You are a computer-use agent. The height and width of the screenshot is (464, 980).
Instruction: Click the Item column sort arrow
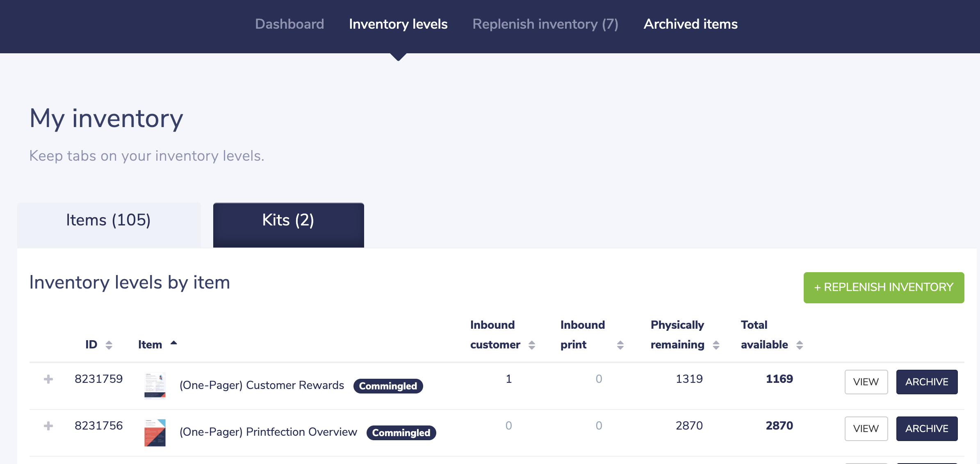[173, 343]
